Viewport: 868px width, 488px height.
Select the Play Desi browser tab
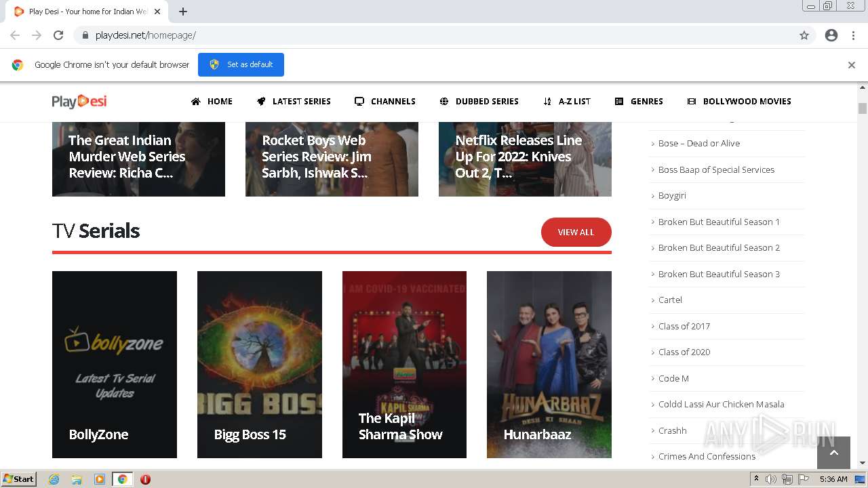86,12
